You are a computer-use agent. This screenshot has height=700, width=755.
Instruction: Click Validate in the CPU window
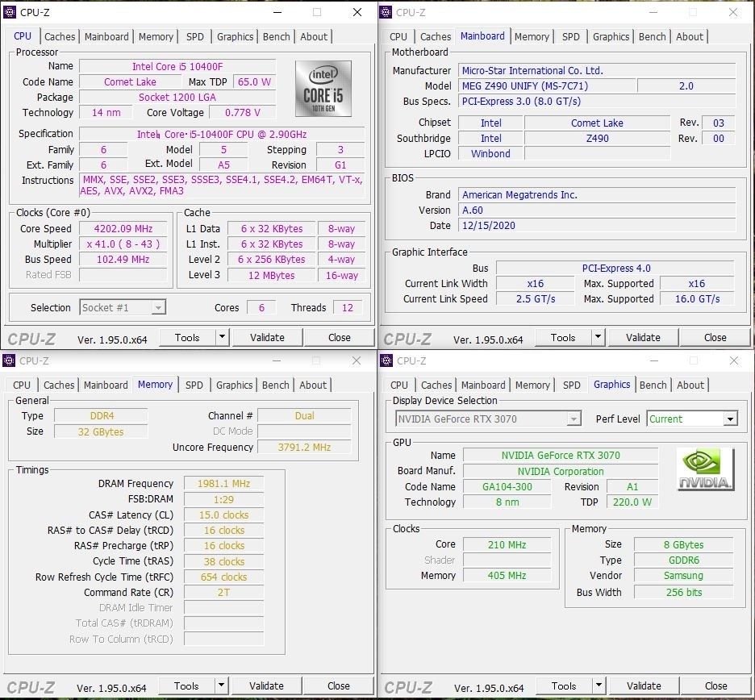(267, 337)
